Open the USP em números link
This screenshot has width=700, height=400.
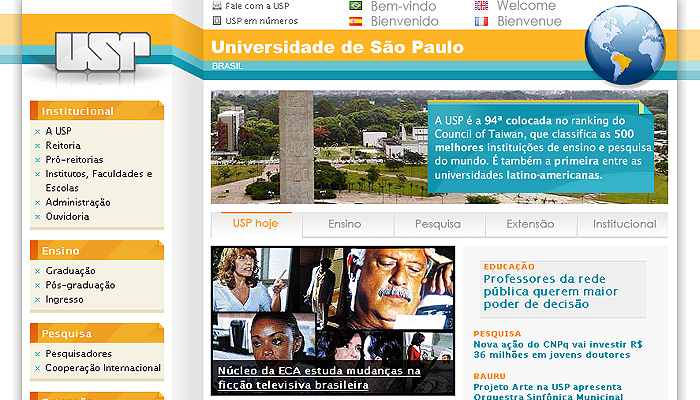tap(262, 21)
